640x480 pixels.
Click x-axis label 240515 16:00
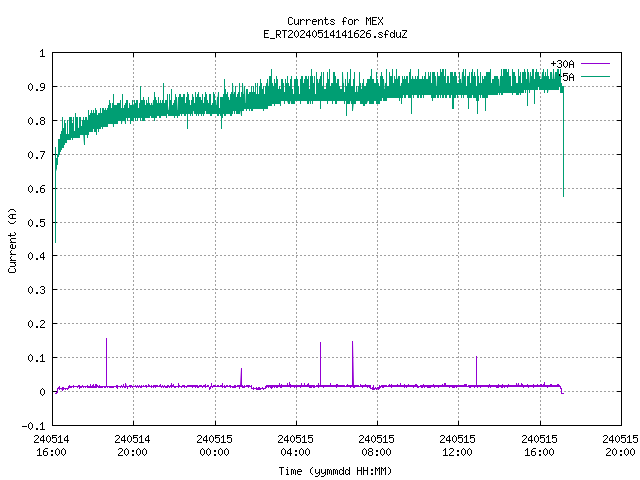tap(540, 446)
